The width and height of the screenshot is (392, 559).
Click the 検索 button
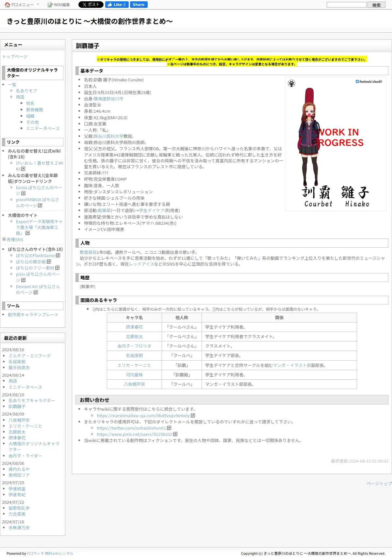tap(376, 5)
